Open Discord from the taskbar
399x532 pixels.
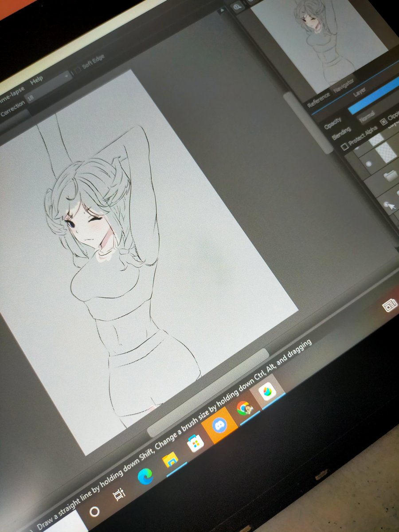(x=219, y=424)
